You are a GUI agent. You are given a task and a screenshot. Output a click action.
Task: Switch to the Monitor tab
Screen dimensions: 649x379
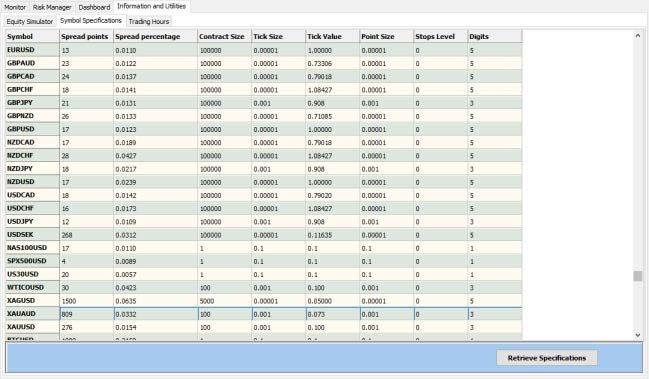click(x=15, y=7)
